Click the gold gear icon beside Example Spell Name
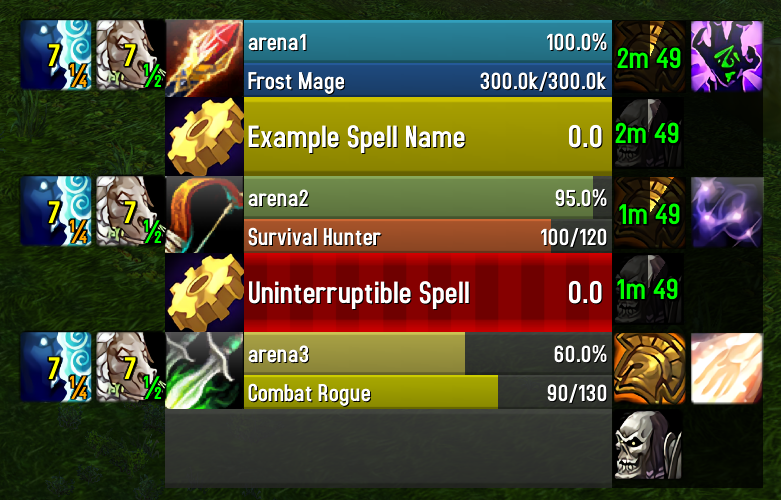 [x=204, y=136]
